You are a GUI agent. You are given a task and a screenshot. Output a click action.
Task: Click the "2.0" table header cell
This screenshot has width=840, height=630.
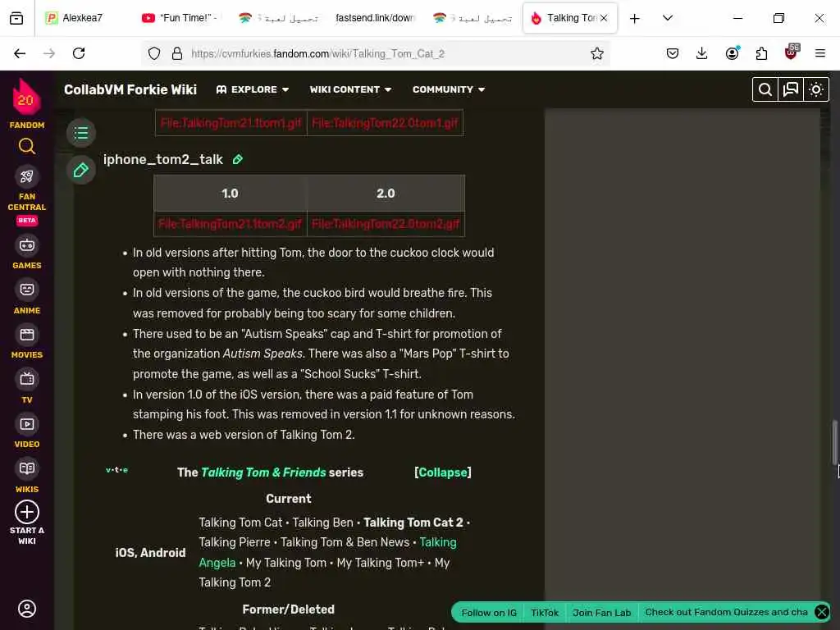pyautogui.click(x=386, y=194)
